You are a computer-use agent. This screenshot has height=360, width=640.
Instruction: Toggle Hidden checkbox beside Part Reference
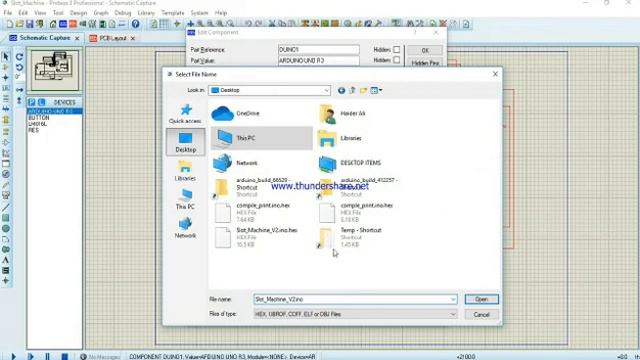tap(396, 49)
